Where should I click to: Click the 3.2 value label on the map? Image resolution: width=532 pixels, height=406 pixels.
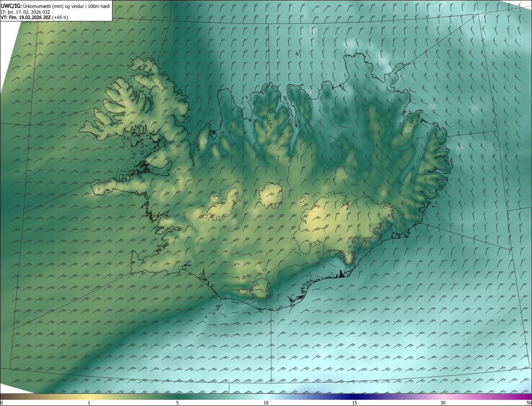[x=407, y=130]
